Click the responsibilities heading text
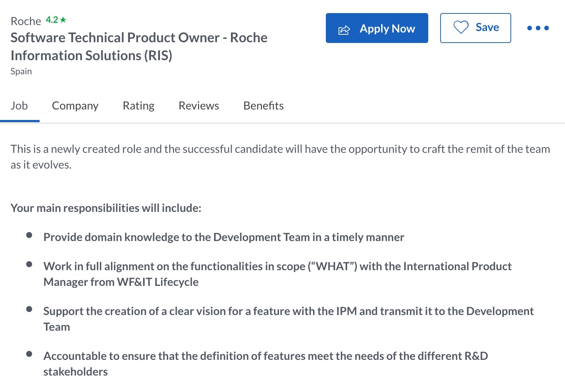 [106, 208]
